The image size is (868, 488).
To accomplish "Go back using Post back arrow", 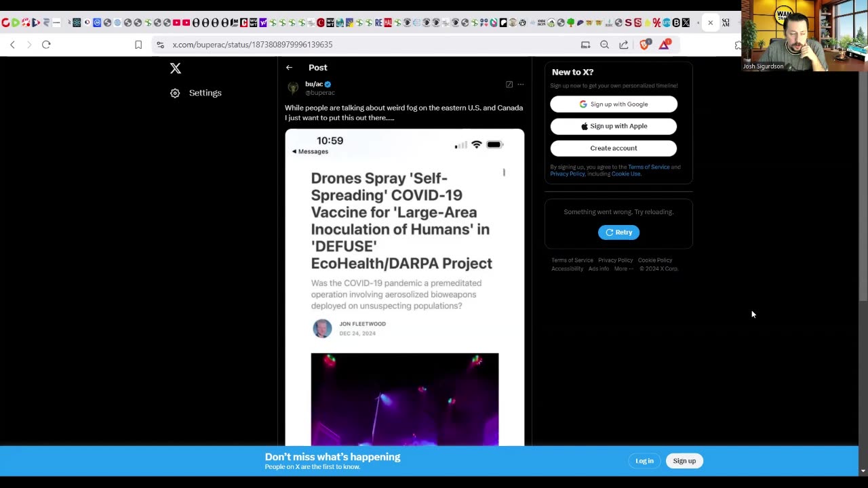I will (x=289, y=68).
